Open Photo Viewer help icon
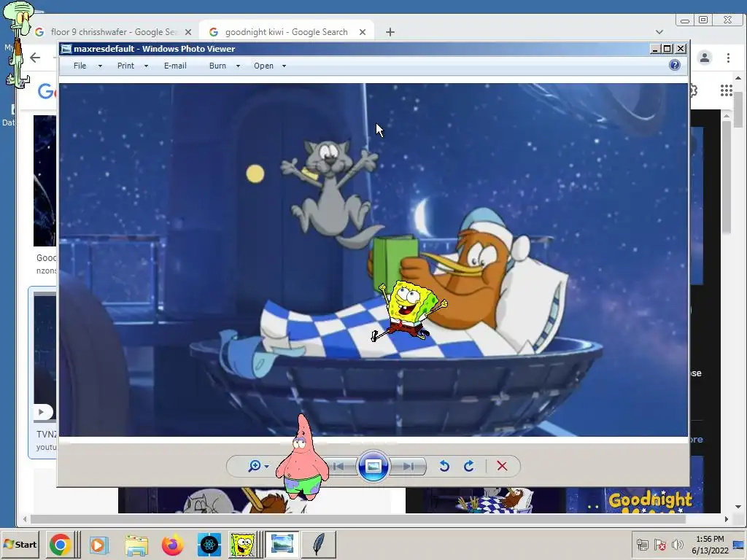Viewport: 747px width, 560px height. click(x=675, y=65)
